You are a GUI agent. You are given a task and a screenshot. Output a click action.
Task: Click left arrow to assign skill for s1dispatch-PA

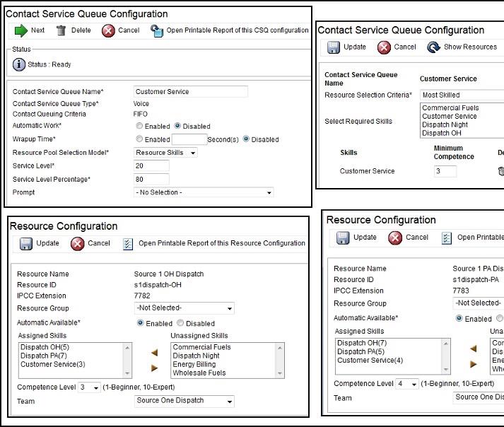[473, 349]
